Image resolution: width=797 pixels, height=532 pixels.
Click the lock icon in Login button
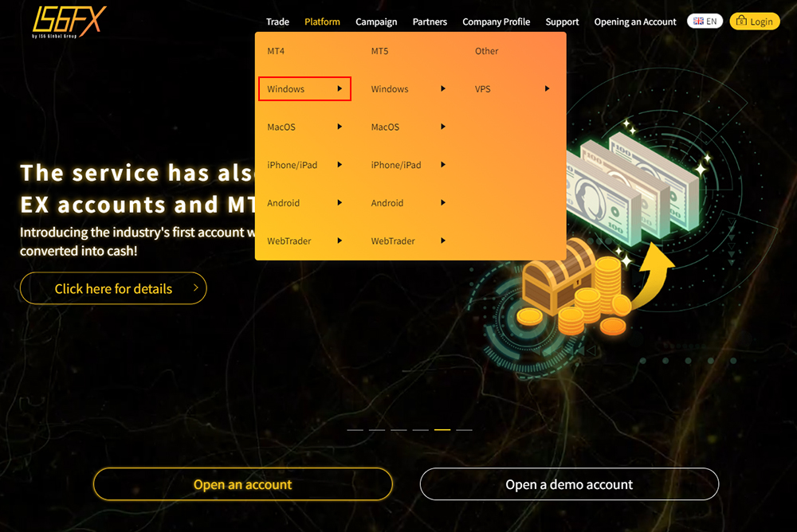(x=741, y=21)
